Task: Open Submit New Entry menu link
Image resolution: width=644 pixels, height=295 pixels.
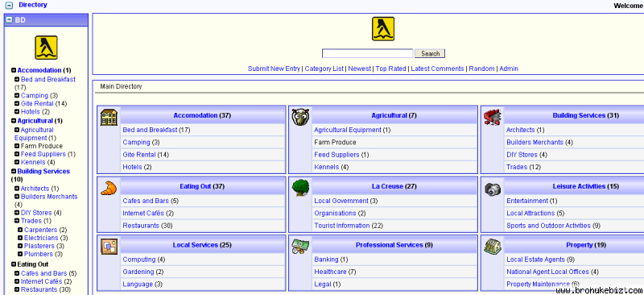Action: click(x=274, y=69)
